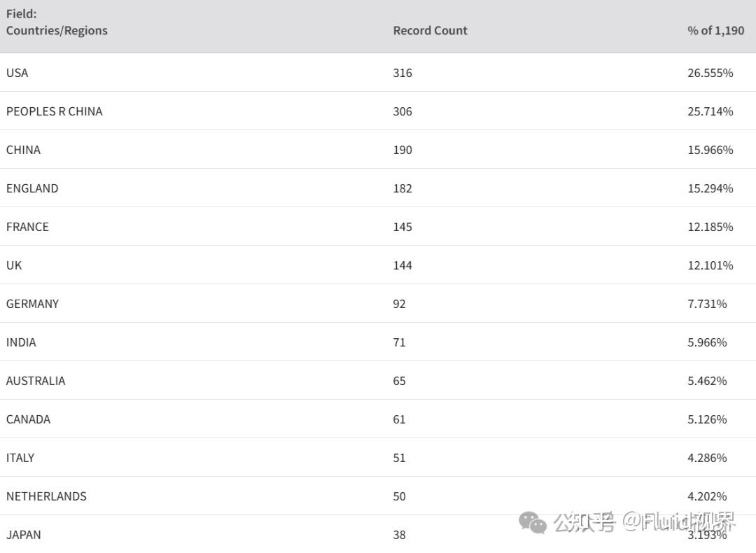Click the PEOPLES R CHINA country name
The height and width of the screenshot is (553, 756).
tap(54, 111)
